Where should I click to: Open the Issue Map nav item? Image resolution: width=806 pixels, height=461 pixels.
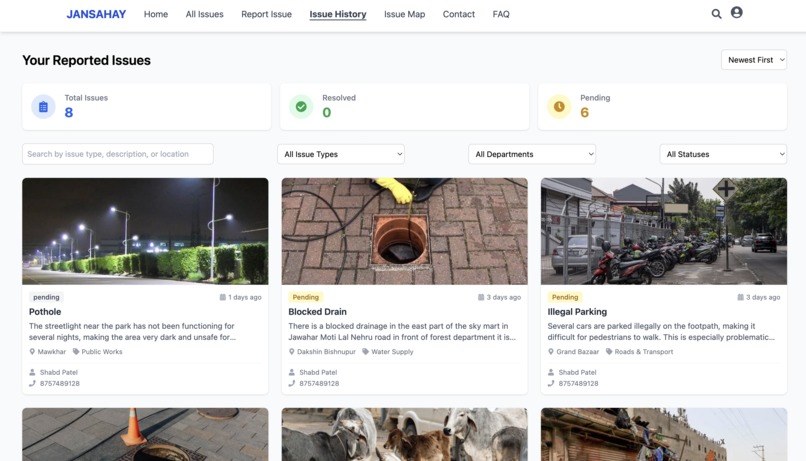point(405,14)
